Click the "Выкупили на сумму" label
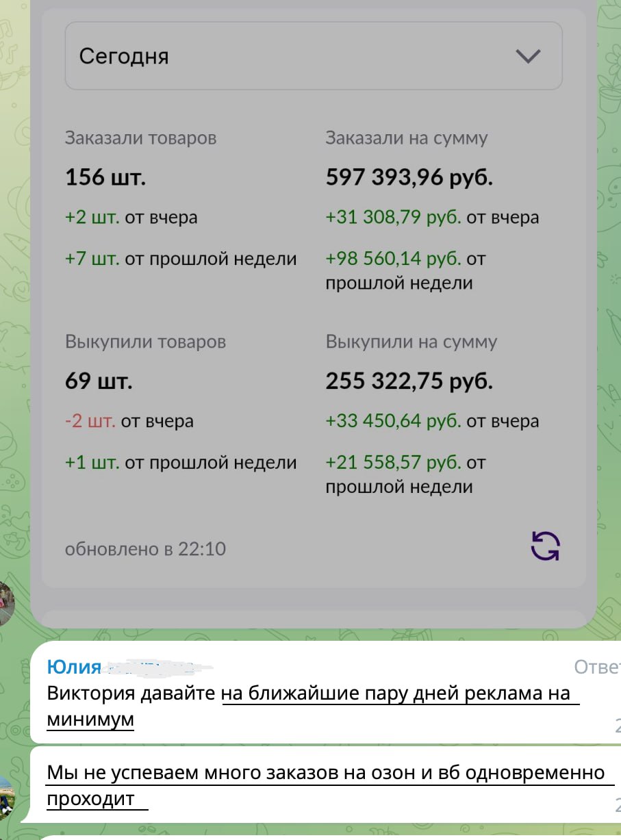 tap(411, 342)
